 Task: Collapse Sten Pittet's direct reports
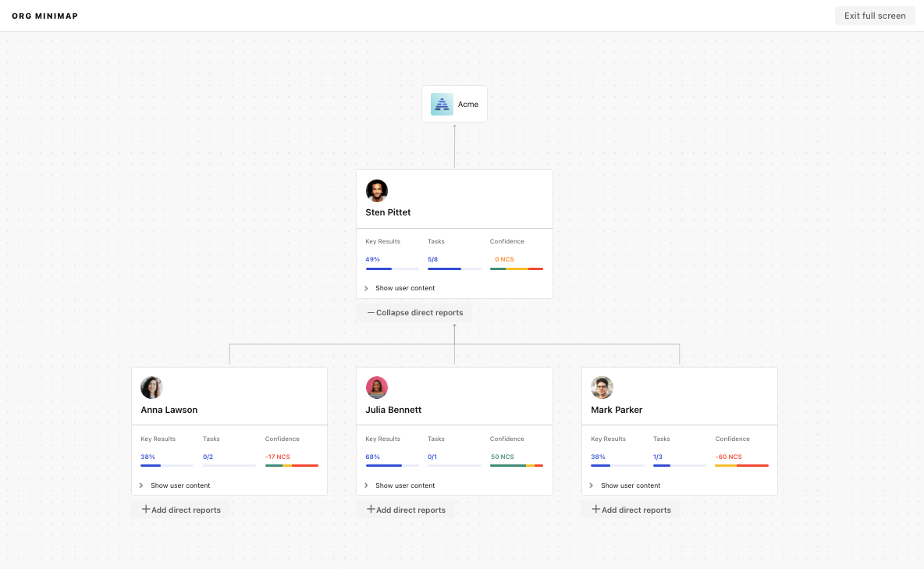point(414,312)
